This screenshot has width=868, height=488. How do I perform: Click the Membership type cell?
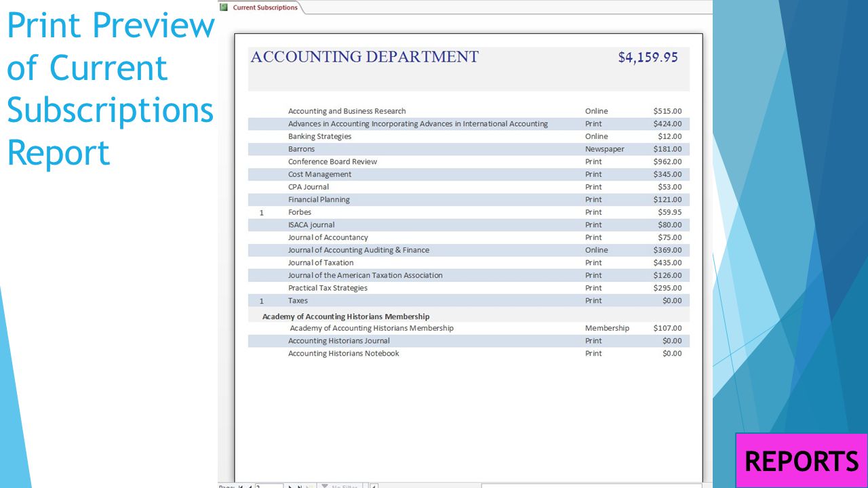[x=607, y=328]
